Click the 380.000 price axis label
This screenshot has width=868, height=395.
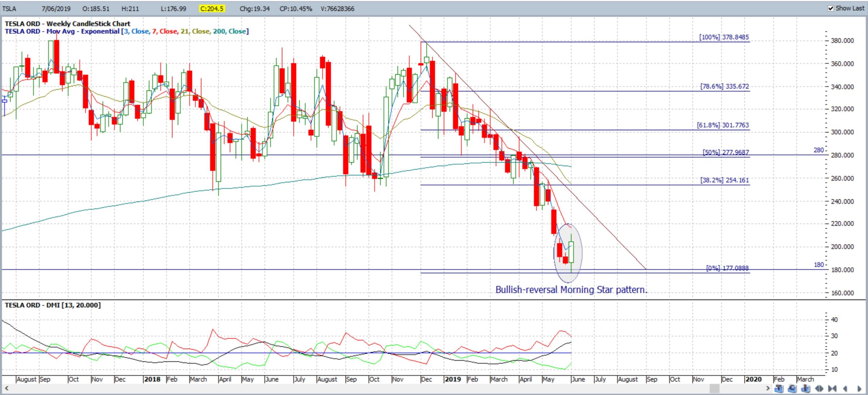point(842,40)
